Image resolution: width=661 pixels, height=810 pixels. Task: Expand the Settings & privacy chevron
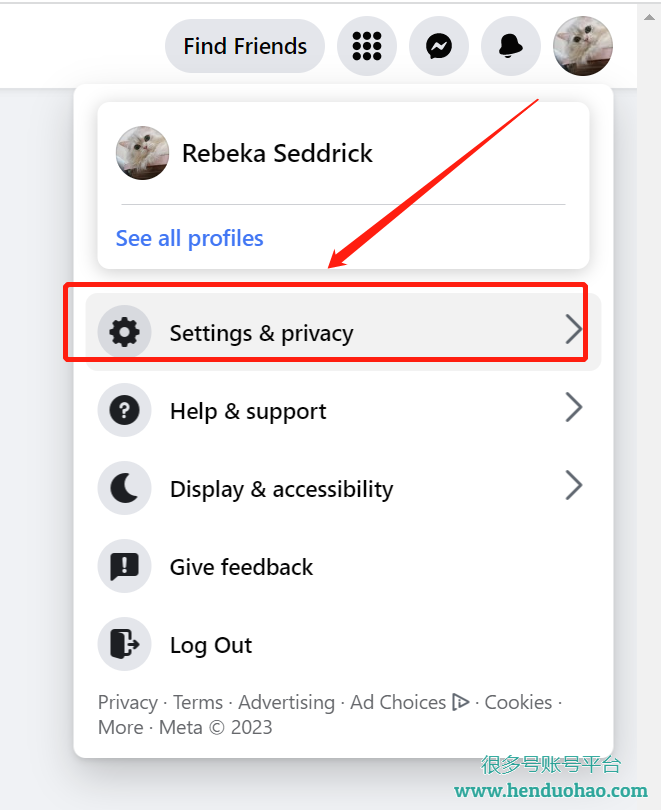tap(574, 329)
